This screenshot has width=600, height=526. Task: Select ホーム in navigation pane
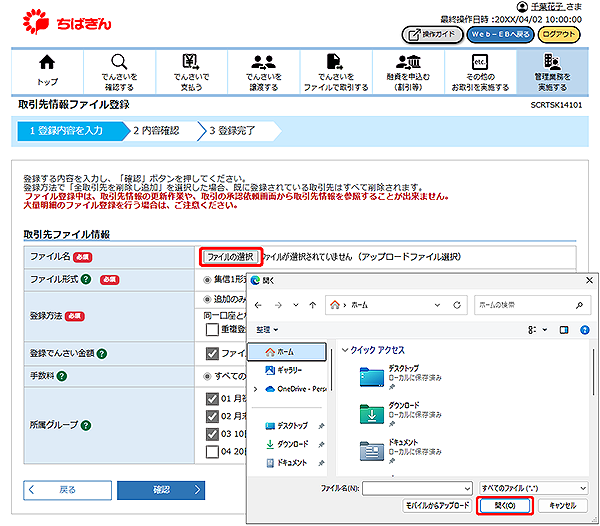click(x=287, y=352)
